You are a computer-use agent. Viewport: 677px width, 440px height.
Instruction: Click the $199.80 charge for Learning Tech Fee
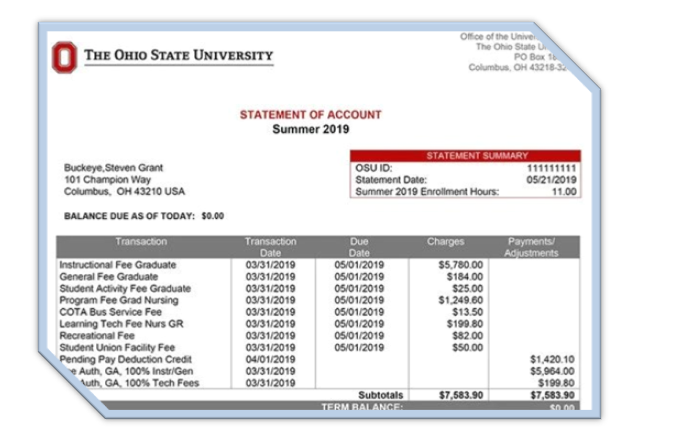pos(465,324)
